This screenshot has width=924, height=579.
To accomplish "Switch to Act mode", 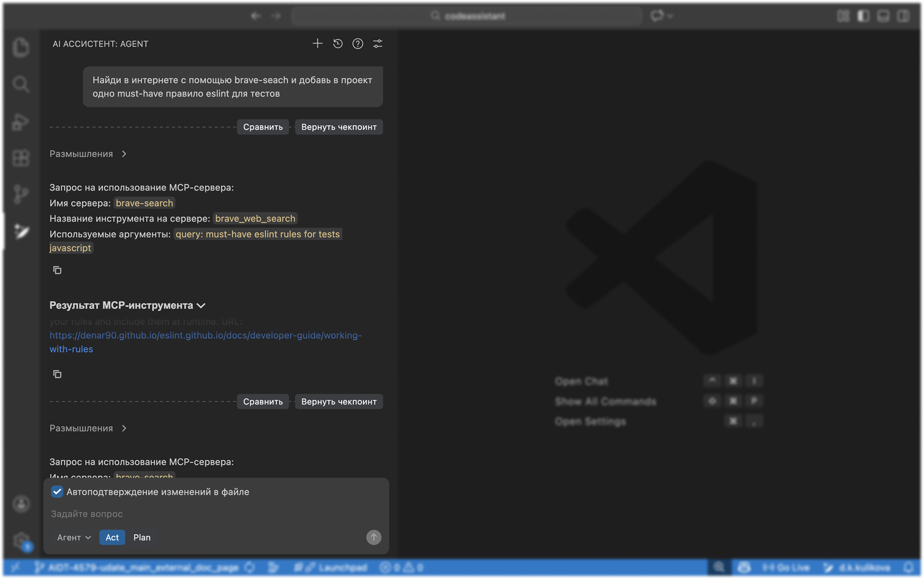I will [112, 537].
